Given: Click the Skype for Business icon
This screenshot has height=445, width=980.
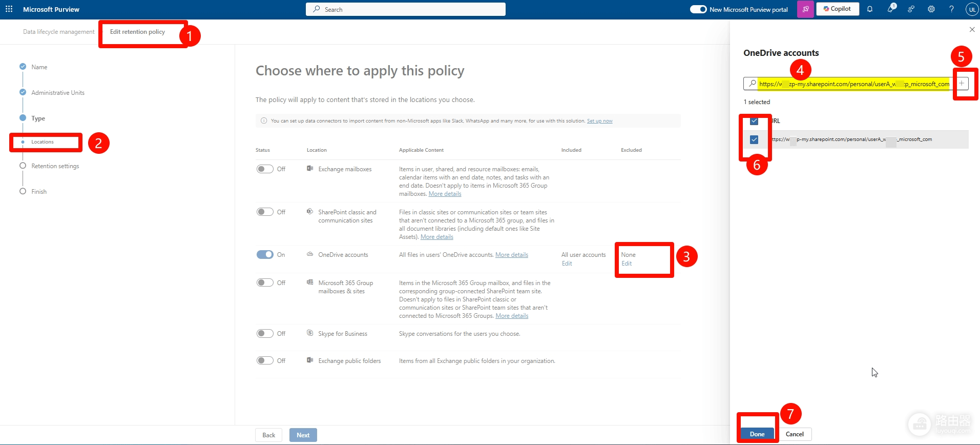Looking at the screenshot, I should pos(310,333).
